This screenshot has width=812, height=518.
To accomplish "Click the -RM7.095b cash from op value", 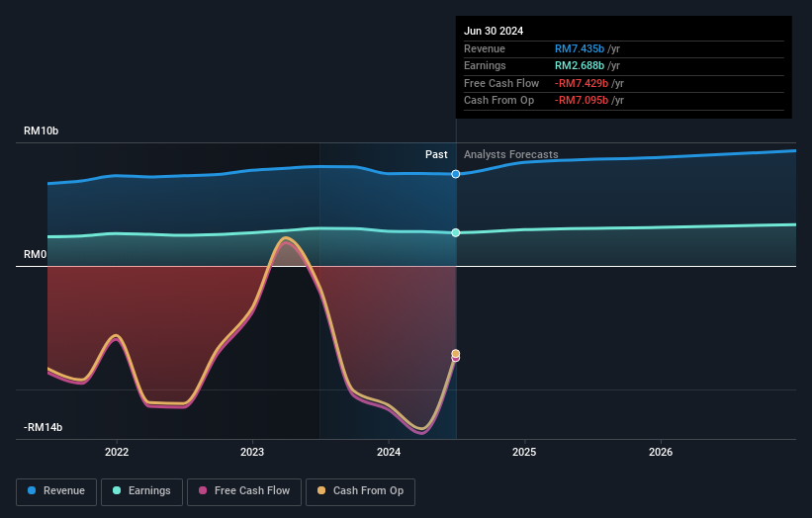I will point(582,101).
